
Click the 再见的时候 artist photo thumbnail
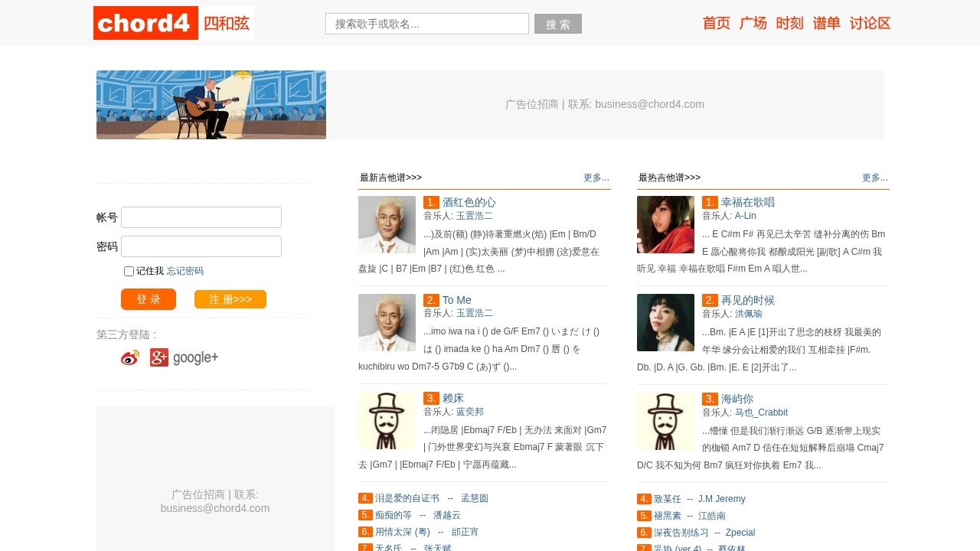point(665,322)
